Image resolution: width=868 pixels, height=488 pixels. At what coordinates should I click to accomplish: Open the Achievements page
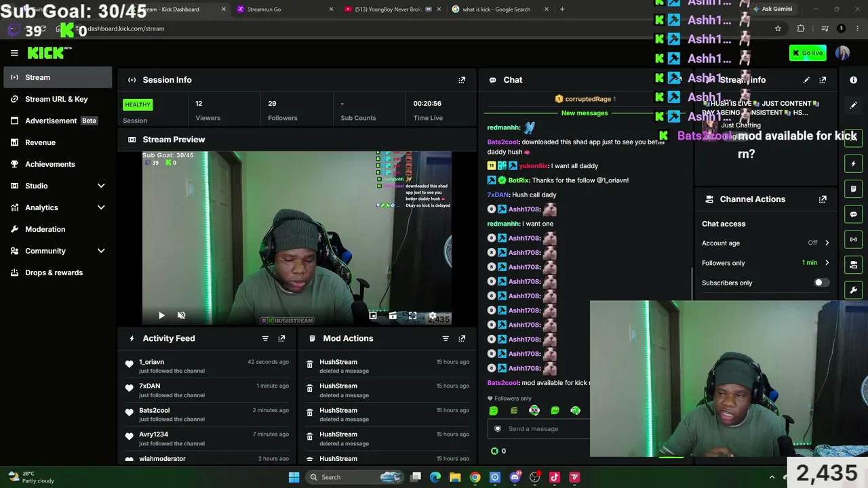tap(57, 164)
